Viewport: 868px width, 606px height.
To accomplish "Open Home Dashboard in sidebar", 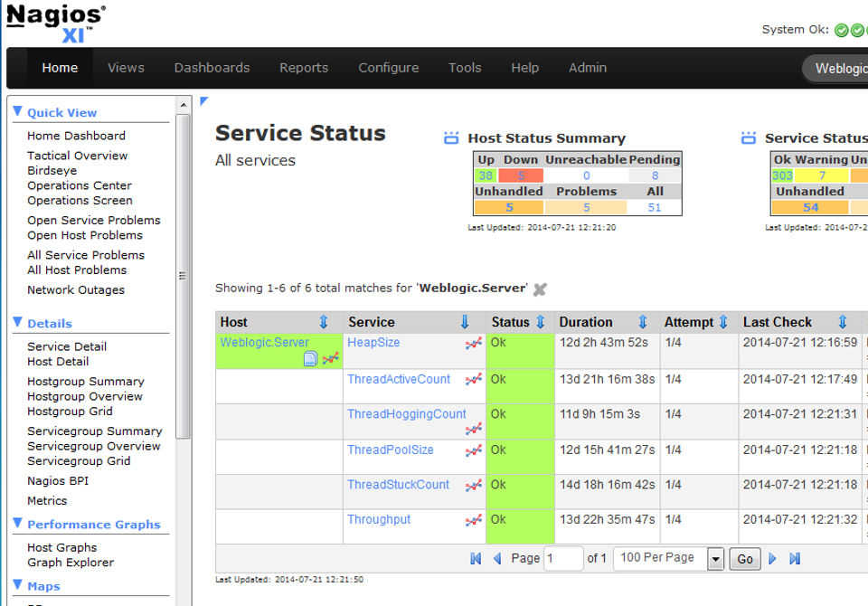I will point(76,136).
